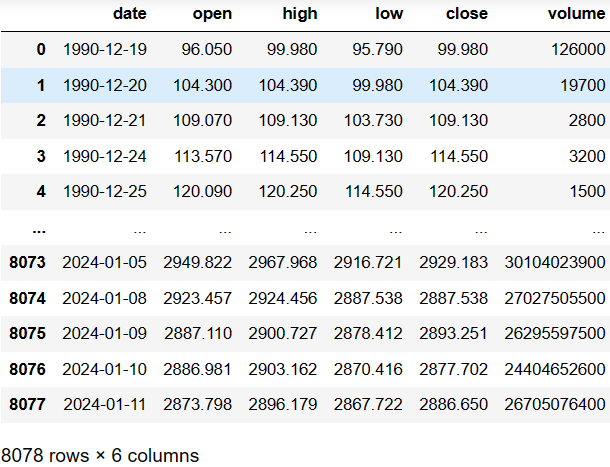Click close value 2886.650
The image size is (610, 467).
pyautogui.click(x=454, y=404)
